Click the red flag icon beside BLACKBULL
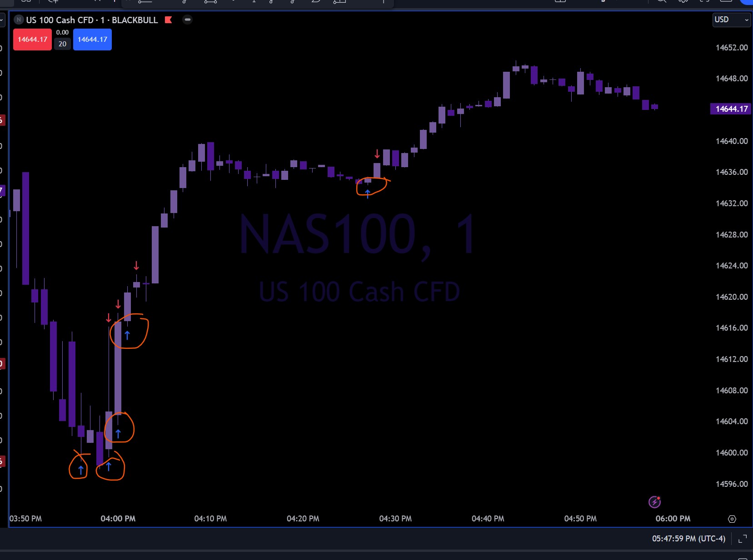This screenshot has height=560, width=753. 168,20
